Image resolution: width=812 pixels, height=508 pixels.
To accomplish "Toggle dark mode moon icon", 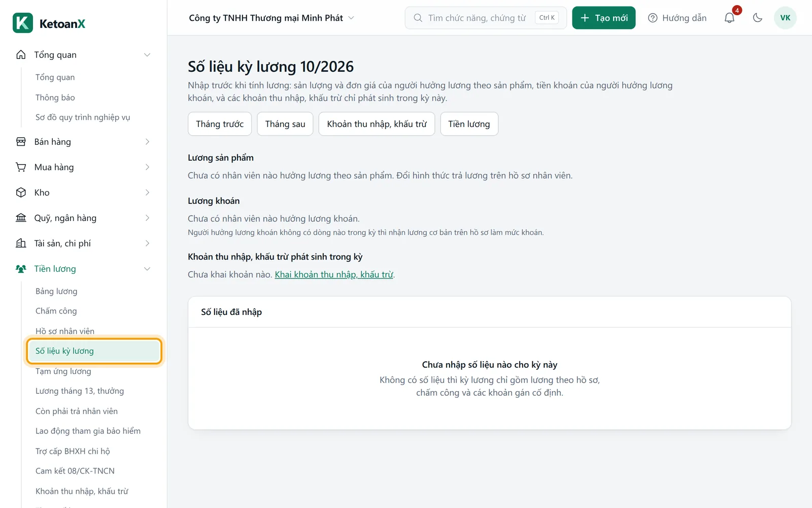I will tap(758, 18).
